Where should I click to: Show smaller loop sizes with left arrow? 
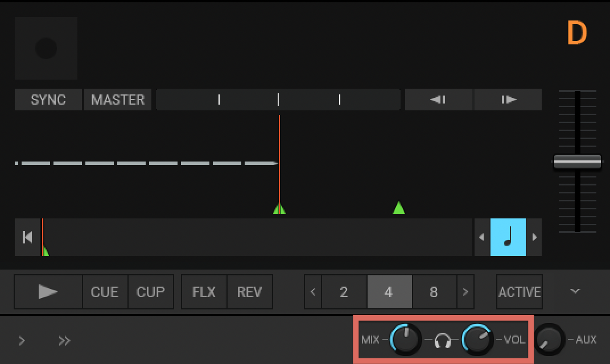click(x=313, y=292)
